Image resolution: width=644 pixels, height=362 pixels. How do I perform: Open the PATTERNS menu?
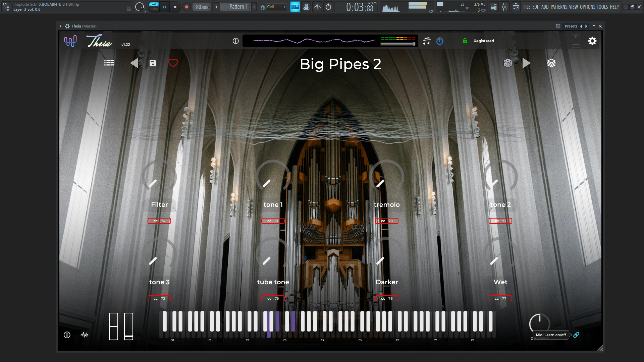(559, 7)
